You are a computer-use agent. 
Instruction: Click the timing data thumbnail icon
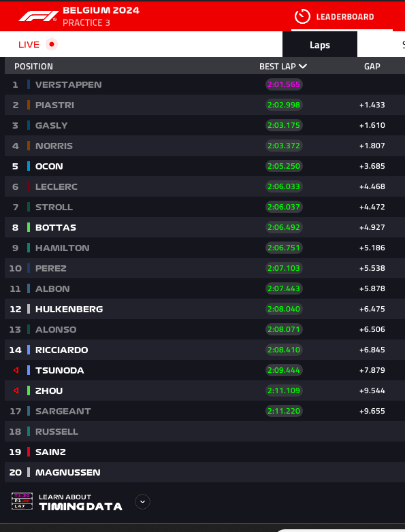22,501
